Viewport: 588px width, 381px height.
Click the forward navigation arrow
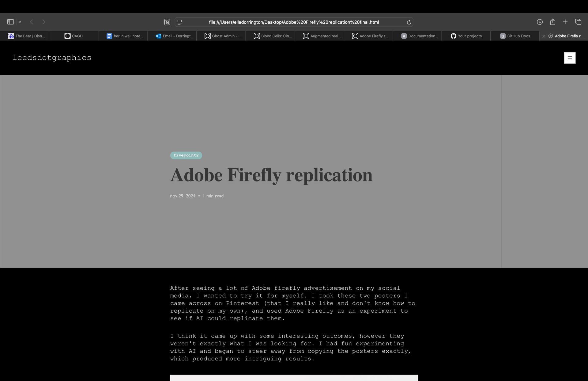[x=44, y=22]
